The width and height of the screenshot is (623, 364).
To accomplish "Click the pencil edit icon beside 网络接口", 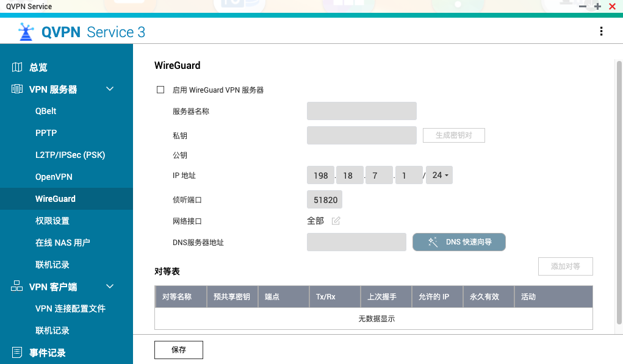I will coord(336,221).
